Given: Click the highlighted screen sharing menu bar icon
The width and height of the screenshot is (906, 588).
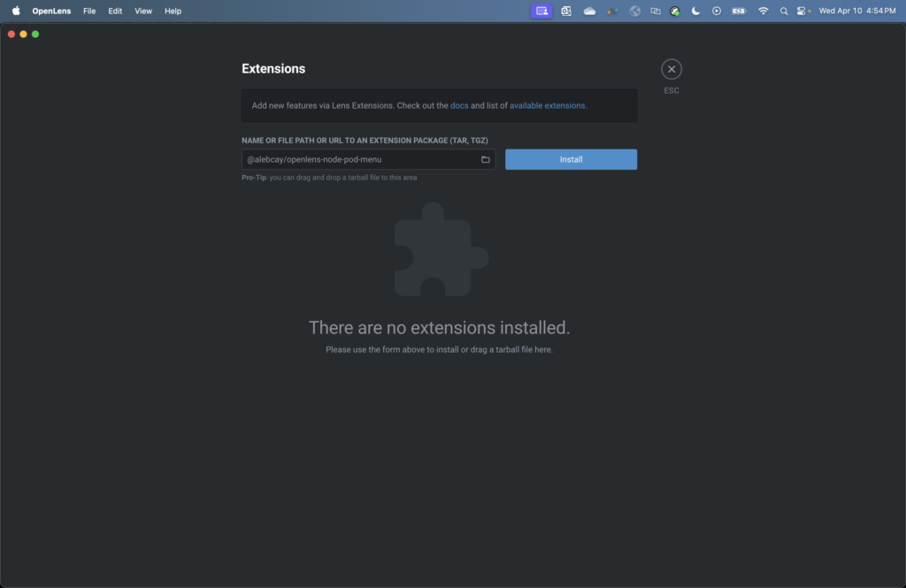Looking at the screenshot, I should click(541, 11).
